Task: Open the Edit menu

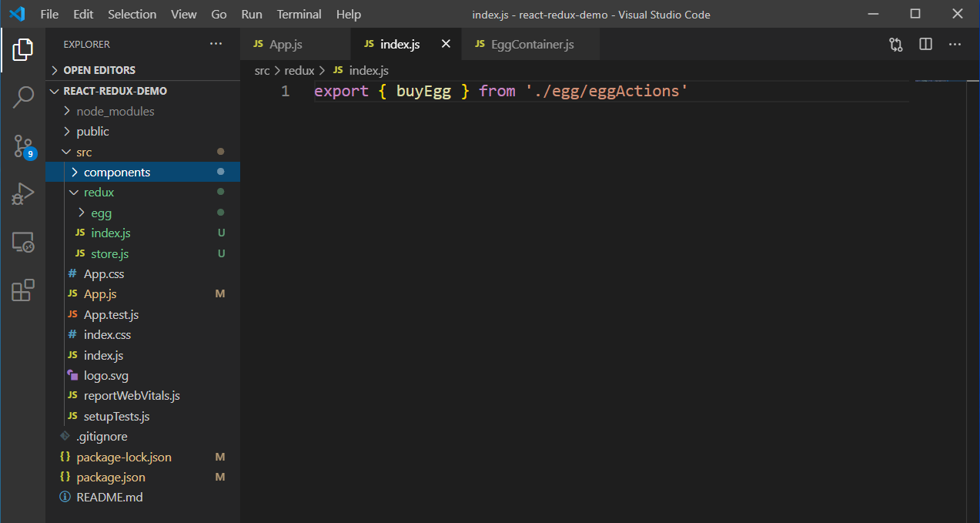Action: (x=83, y=14)
